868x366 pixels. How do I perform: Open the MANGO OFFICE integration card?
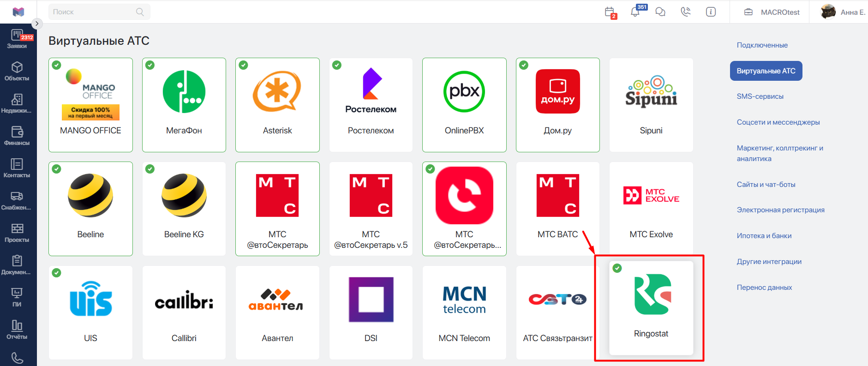point(90,105)
